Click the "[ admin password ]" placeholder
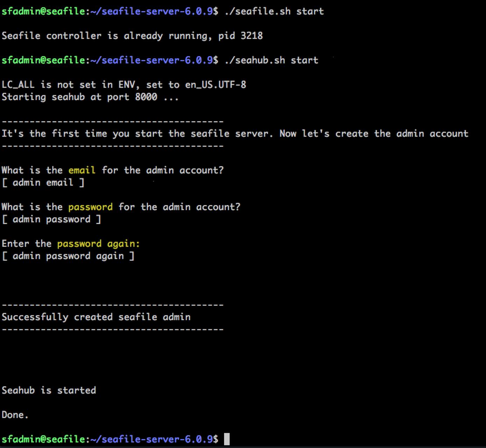Screen dimensions: 486x448 (51, 219)
